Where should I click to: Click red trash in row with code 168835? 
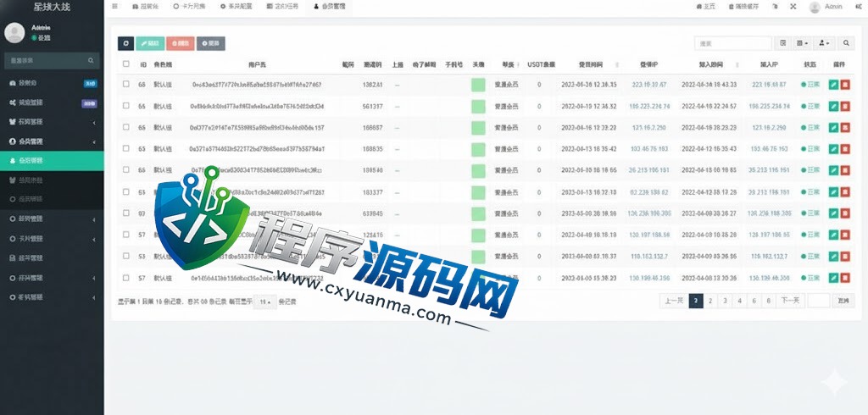coord(845,149)
